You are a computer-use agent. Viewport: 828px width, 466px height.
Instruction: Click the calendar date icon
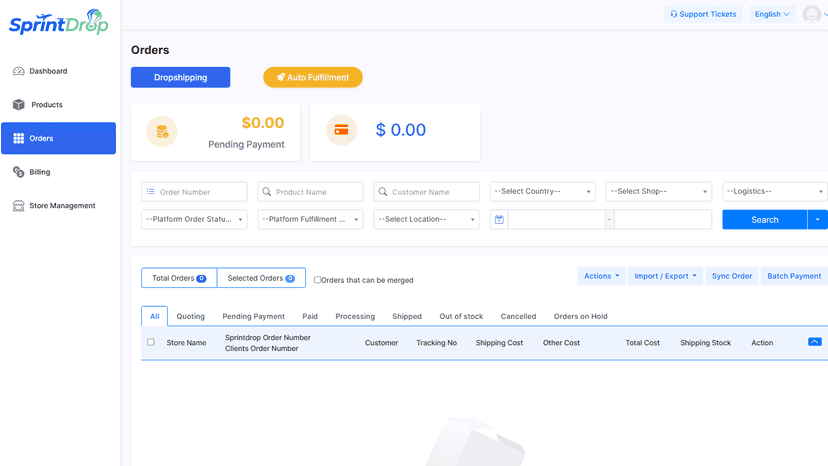tap(499, 219)
